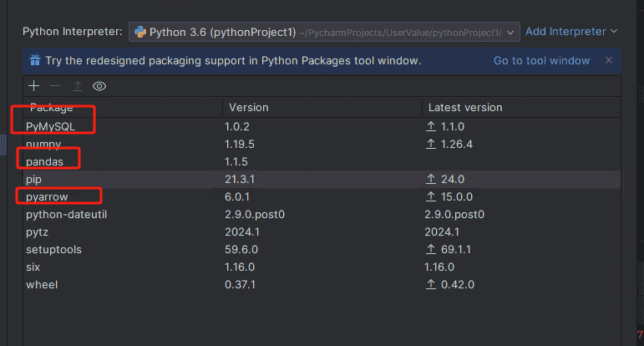Click the Python logo in interpreter field
Image resolution: width=644 pixels, height=346 pixels.
point(139,32)
